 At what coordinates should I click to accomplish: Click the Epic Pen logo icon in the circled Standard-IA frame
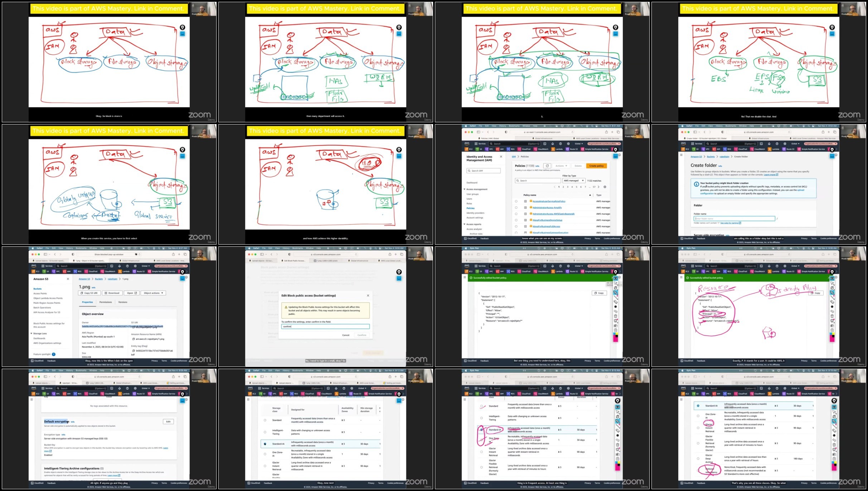pyautogui.click(x=618, y=401)
